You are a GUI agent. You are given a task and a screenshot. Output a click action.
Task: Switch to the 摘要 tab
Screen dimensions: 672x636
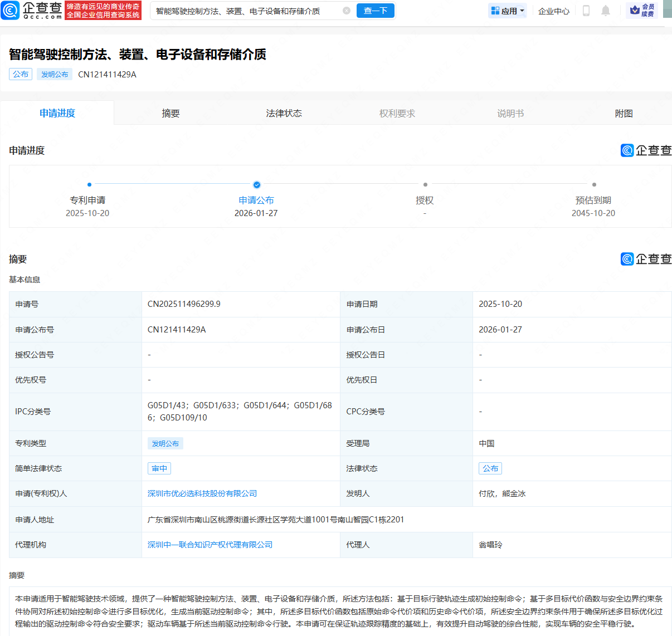tap(171, 113)
